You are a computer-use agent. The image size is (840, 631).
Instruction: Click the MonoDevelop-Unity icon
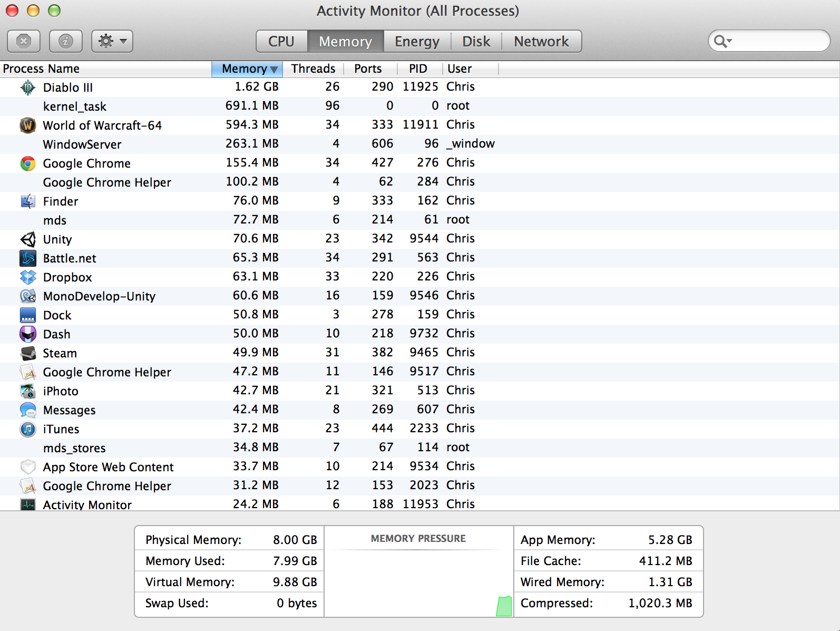28,296
